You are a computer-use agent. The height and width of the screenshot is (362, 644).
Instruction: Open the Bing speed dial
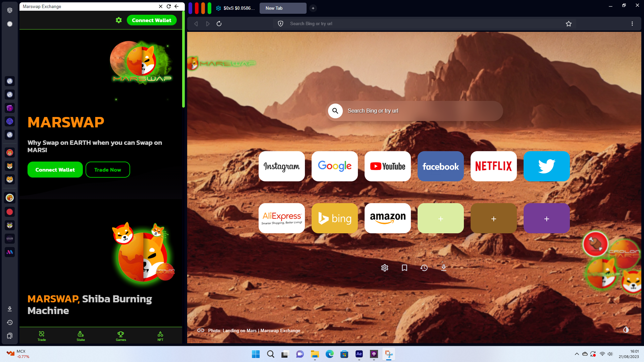[x=335, y=218]
